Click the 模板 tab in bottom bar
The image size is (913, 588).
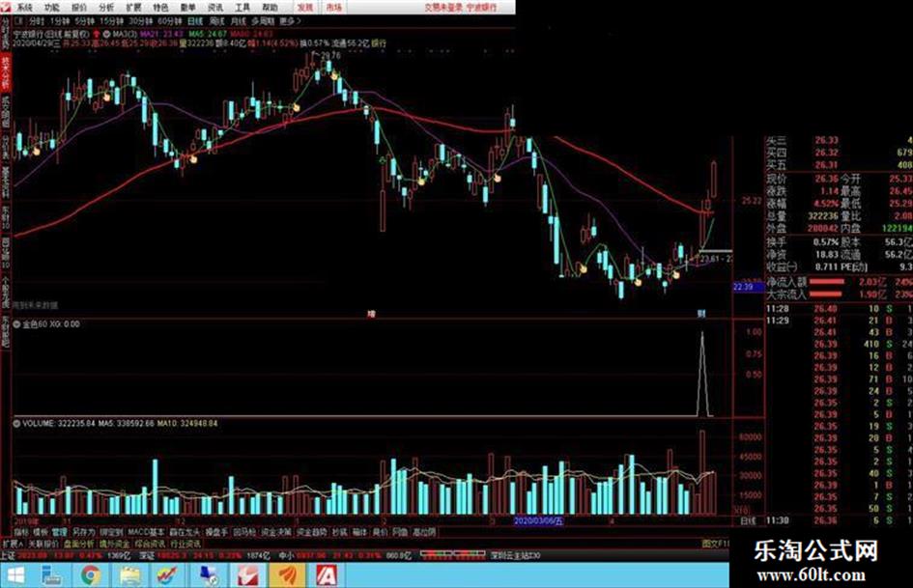coord(41,532)
